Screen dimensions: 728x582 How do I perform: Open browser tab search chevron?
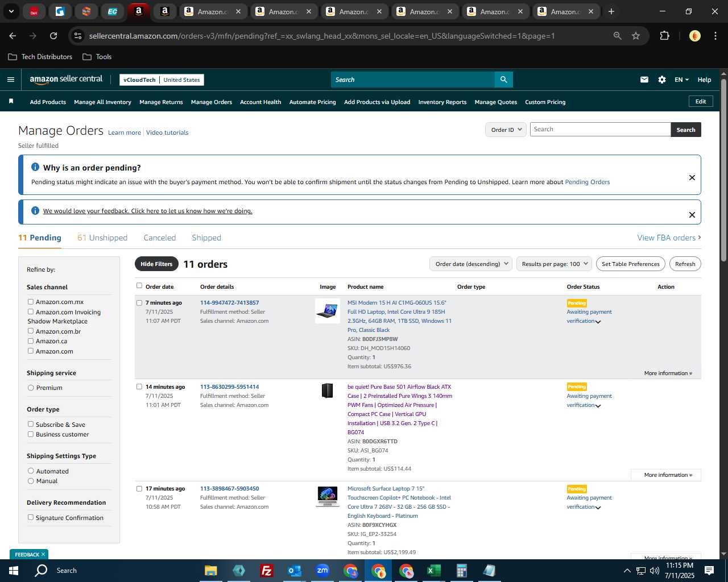click(11, 11)
